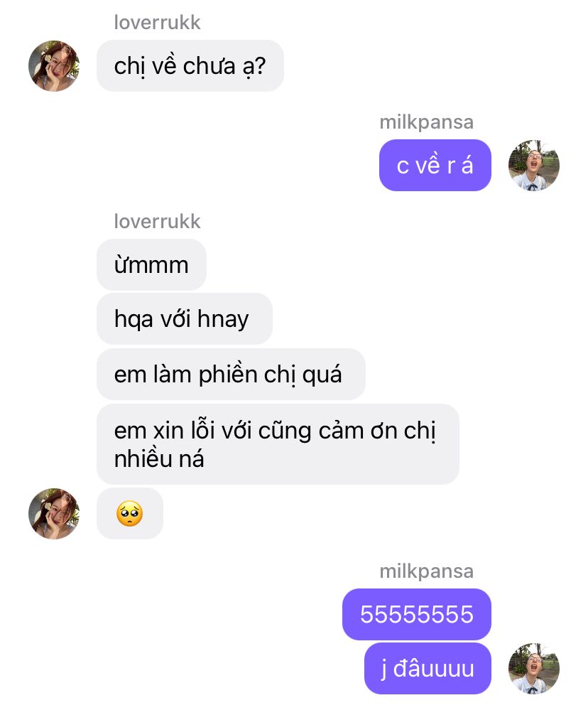Image resolution: width=588 pixels, height=710 pixels.
Task: Click the purple 'c về r á' bubble
Action: pos(435,166)
